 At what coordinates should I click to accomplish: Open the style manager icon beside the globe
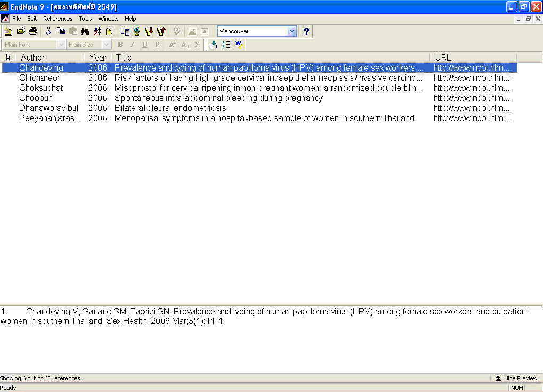point(125,31)
